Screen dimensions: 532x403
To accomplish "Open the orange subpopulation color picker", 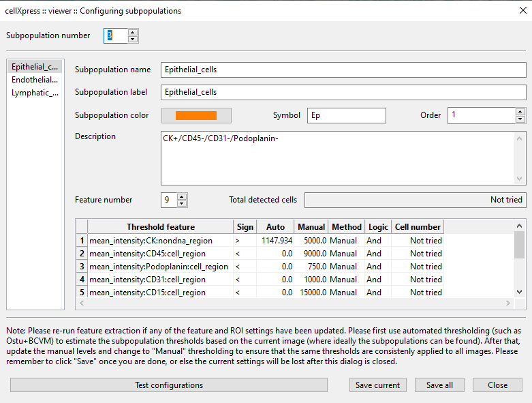I will pyautogui.click(x=196, y=115).
